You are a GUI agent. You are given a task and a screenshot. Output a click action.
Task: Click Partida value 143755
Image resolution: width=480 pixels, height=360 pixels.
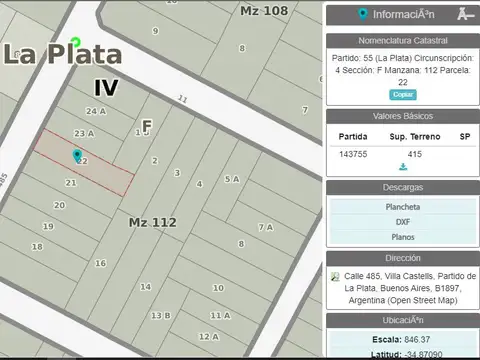tap(353, 154)
